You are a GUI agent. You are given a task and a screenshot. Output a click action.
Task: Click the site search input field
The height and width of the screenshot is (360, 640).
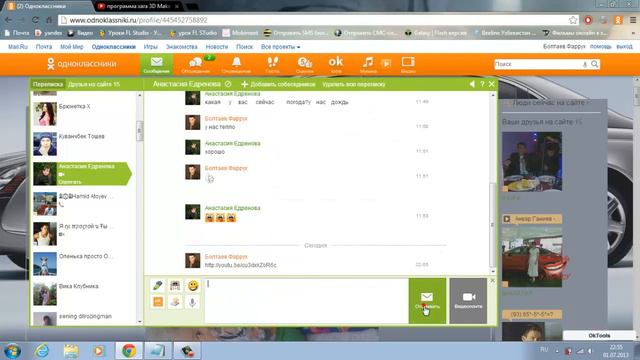(x=538, y=64)
